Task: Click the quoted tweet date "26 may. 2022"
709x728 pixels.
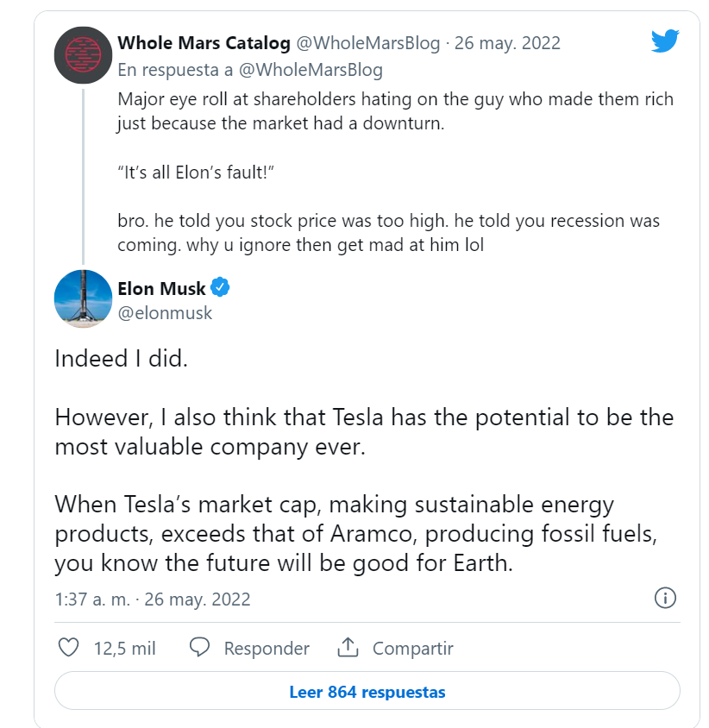Action: pos(508,43)
